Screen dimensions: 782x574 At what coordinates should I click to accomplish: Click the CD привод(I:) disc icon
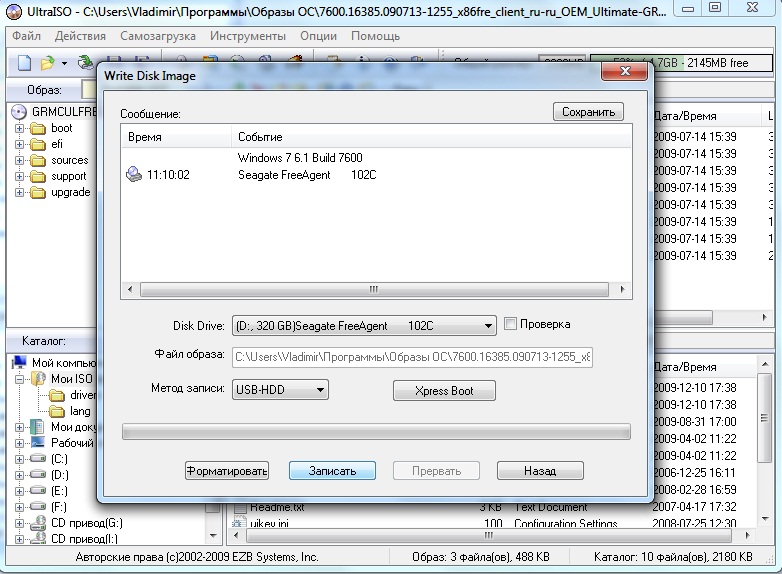pos(38,539)
